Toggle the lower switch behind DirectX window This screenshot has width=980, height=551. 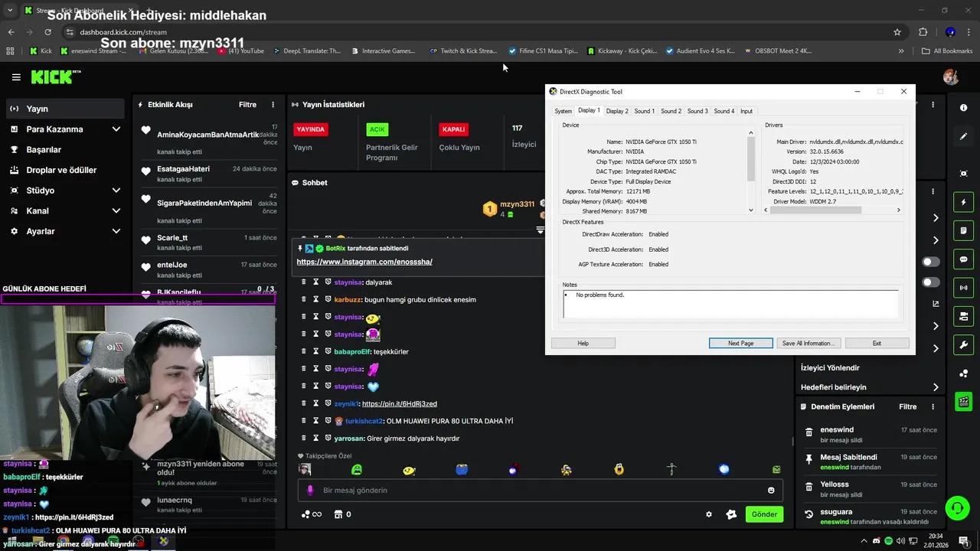(931, 282)
